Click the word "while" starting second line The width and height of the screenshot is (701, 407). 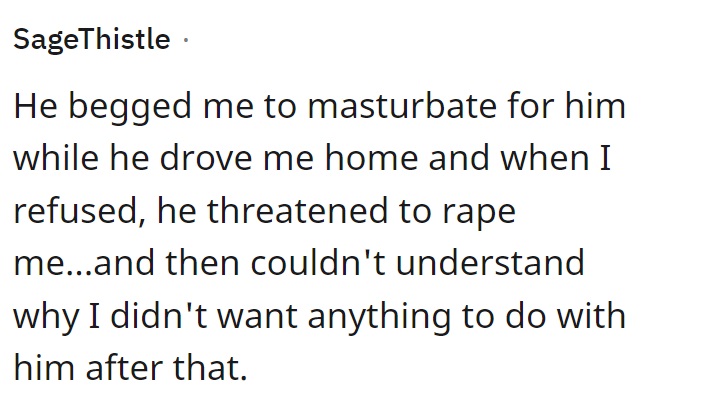click(56, 158)
